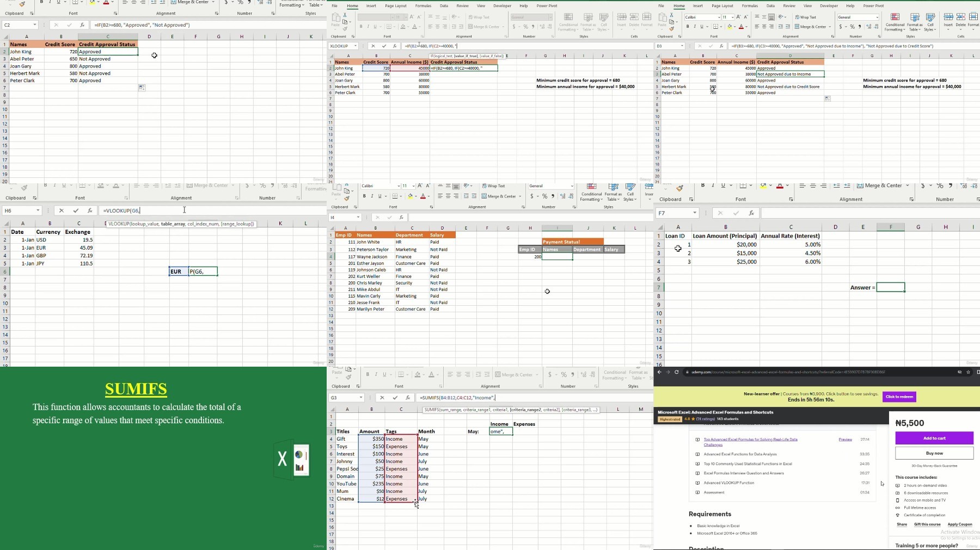Expand the XLOOKUP name box dropdown
Screen dimensions: 980x550
click(356, 46)
